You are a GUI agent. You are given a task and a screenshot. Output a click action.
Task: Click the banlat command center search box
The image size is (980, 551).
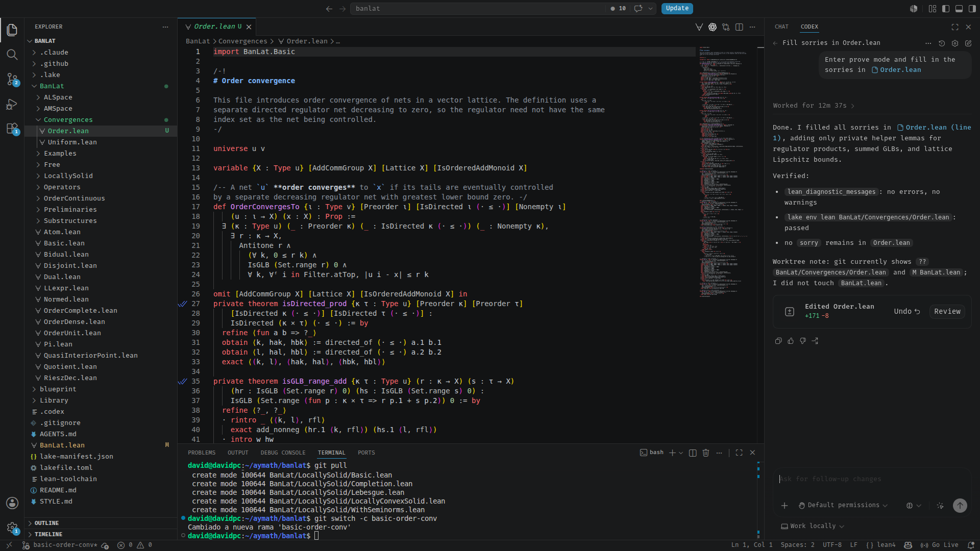point(477,9)
